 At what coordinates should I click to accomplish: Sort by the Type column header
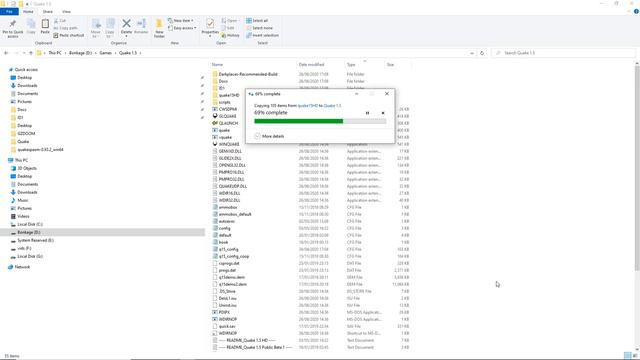[351, 64]
